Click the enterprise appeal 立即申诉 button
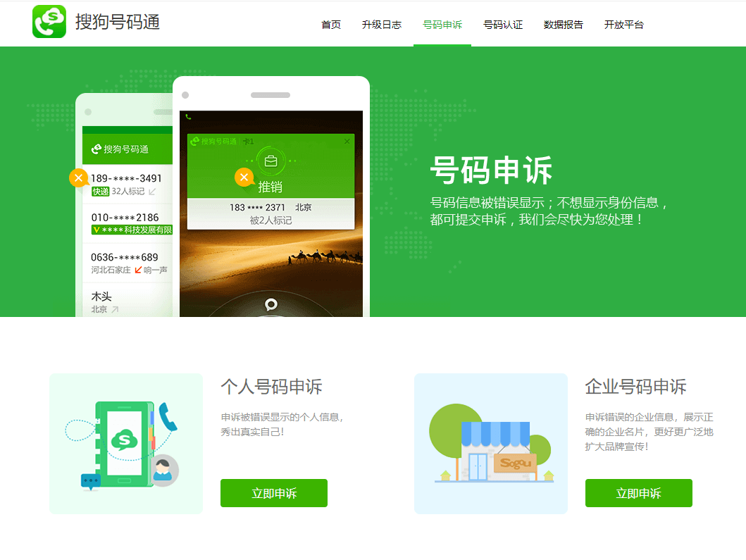Image resolution: width=746 pixels, height=560 pixels. 638,493
